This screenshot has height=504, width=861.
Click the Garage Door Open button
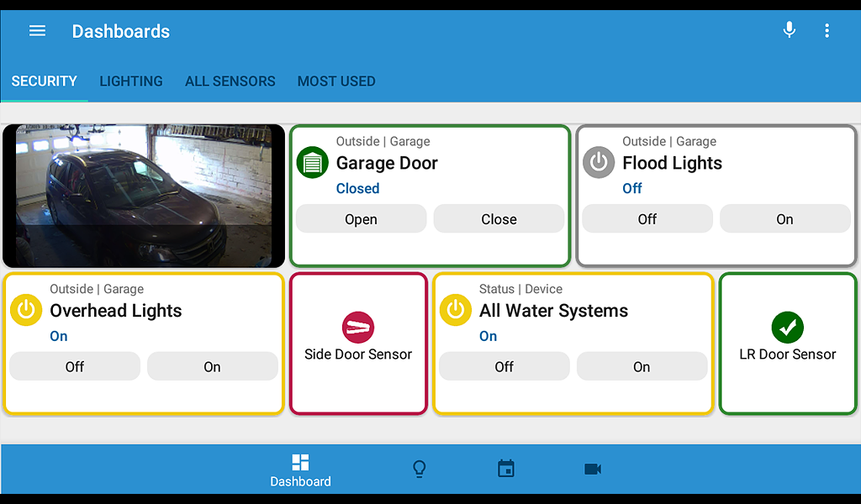click(361, 219)
